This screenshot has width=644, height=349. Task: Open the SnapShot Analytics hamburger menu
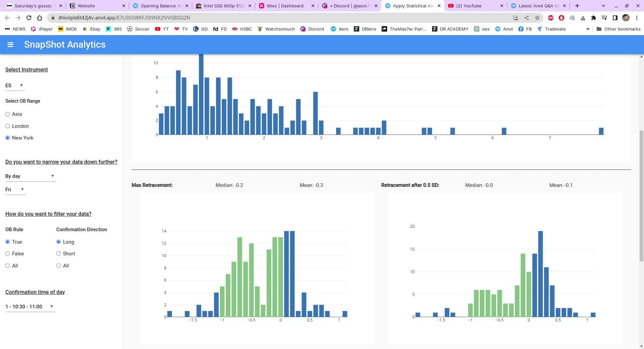coord(10,45)
